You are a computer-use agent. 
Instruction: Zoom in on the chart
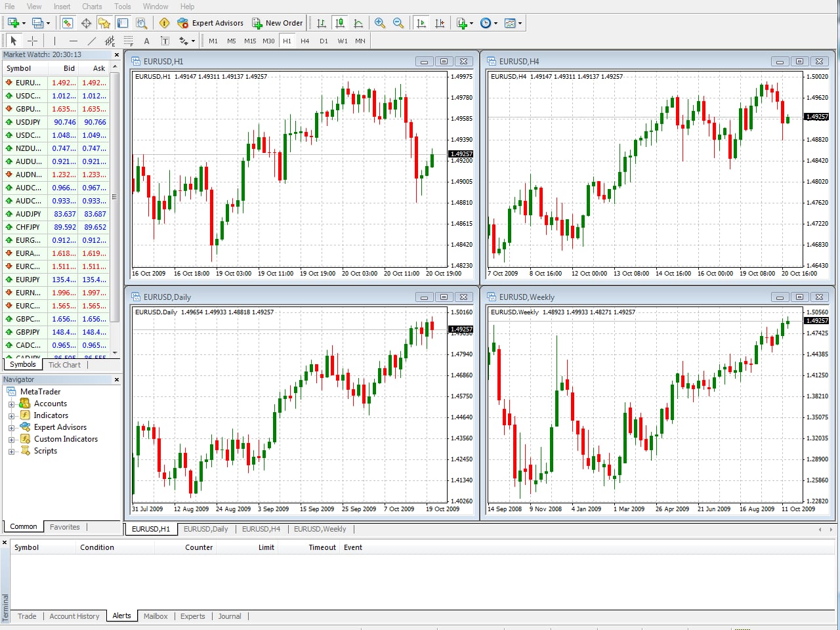click(x=379, y=23)
